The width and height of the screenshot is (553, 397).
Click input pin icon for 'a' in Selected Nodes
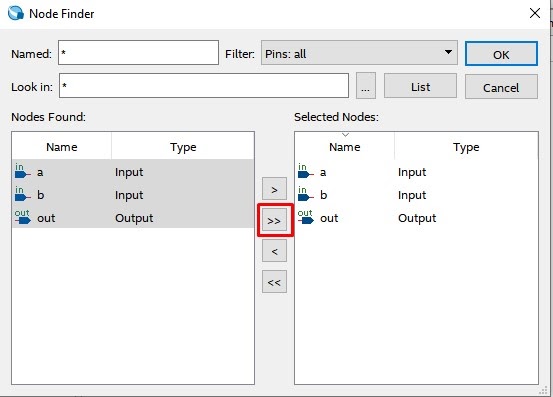[x=305, y=171]
